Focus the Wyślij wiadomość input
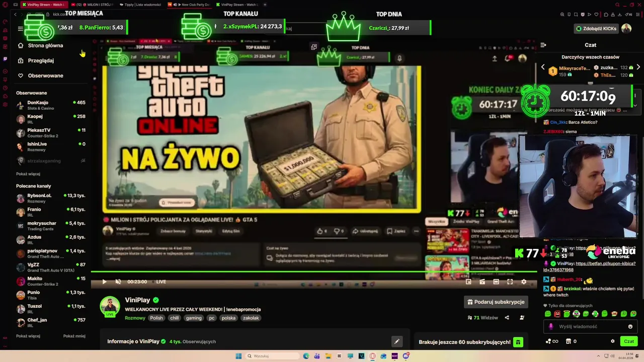This screenshot has width=644, height=362. tap(590, 326)
